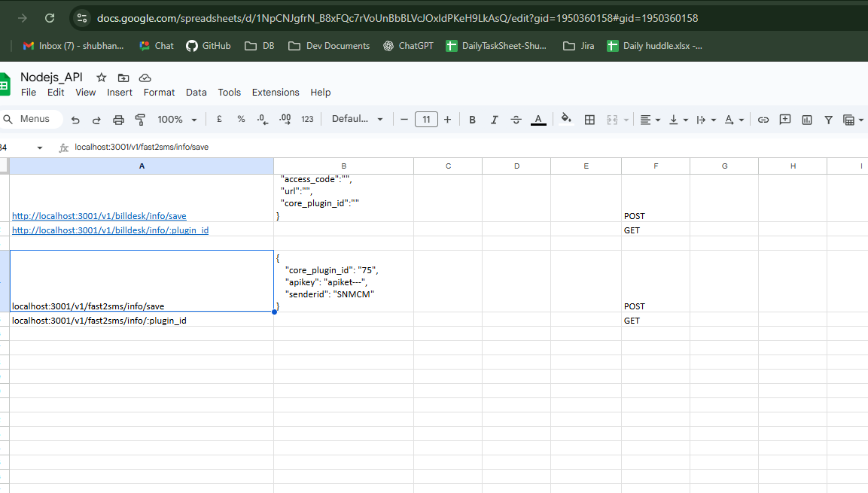Click the Create a filter icon

pos(828,120)
